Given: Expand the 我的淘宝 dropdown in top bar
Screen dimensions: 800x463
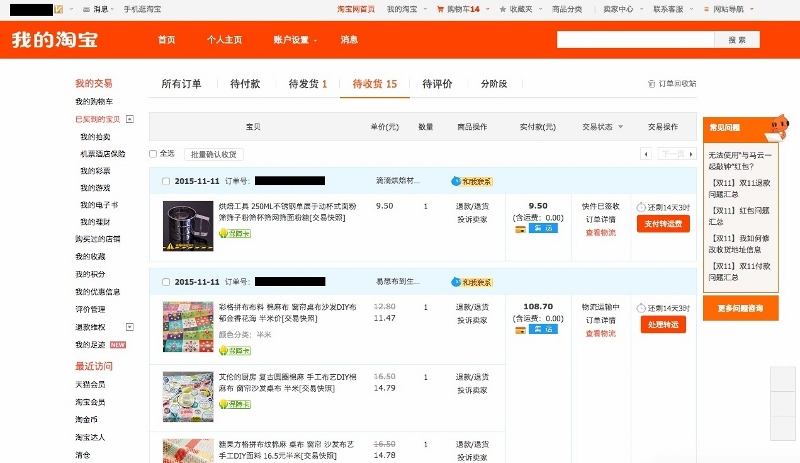Looking at the screenshot, I should point(426,9).
